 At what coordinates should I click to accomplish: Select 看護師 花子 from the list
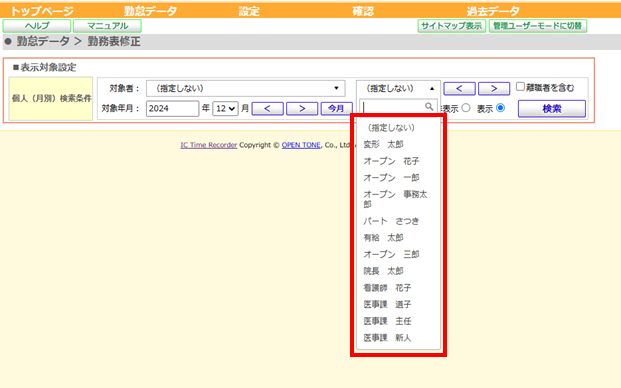click(x=398, y=287)
